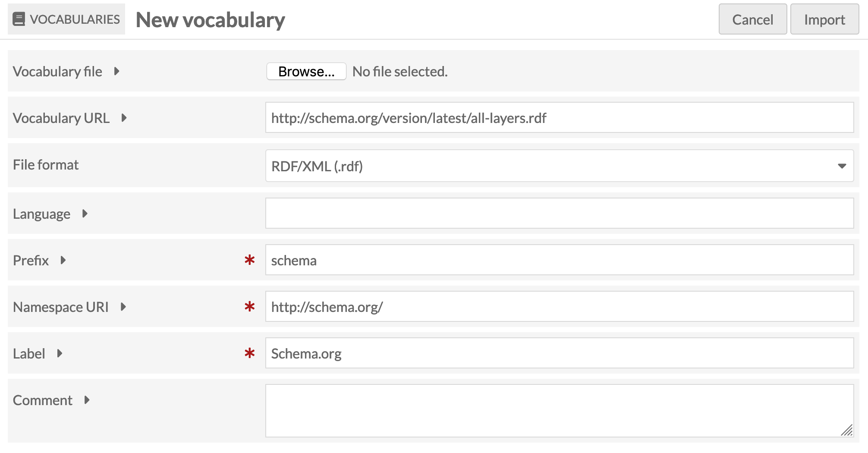This screenshot has width=868, height=453.
Task: Click the Vocabularies book icon
Action: (x=19, y=19)
